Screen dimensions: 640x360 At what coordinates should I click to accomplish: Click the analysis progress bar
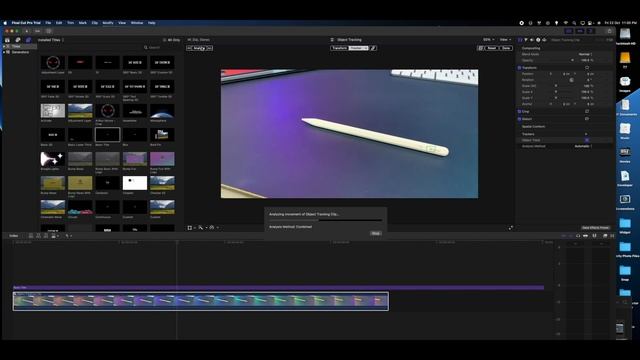pyautogui.click(x=325, y=220)
